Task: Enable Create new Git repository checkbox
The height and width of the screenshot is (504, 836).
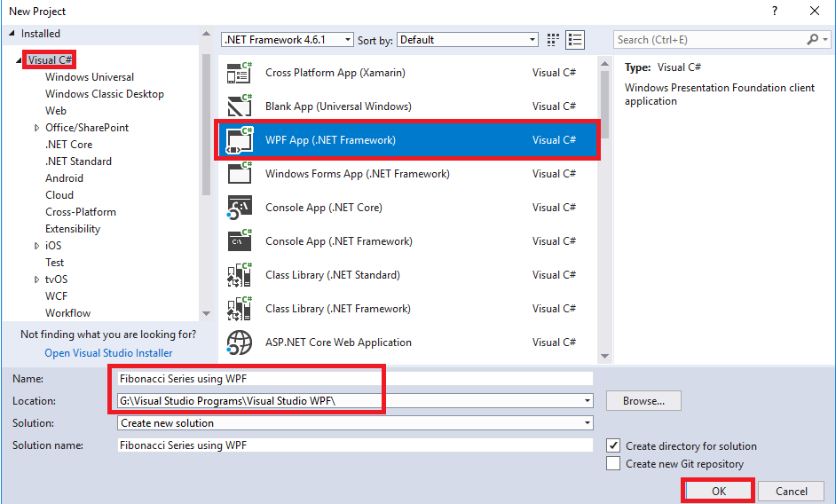Action: point(613,463)
